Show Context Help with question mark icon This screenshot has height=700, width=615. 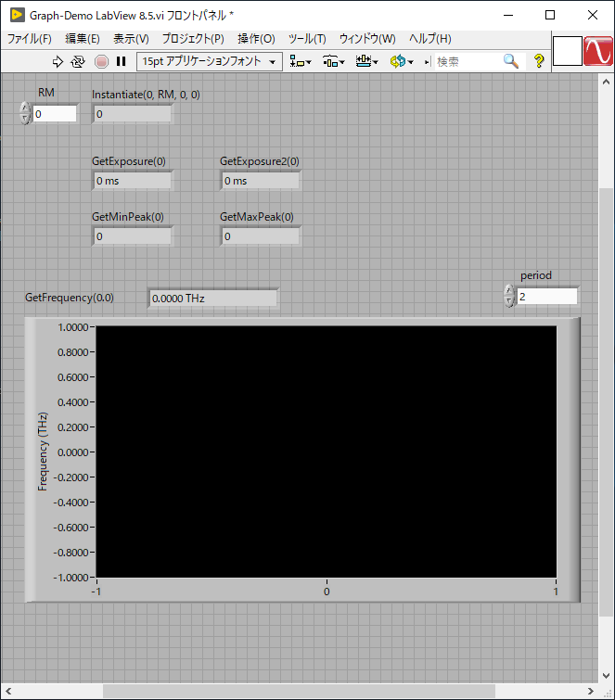(x=539, y=61)
